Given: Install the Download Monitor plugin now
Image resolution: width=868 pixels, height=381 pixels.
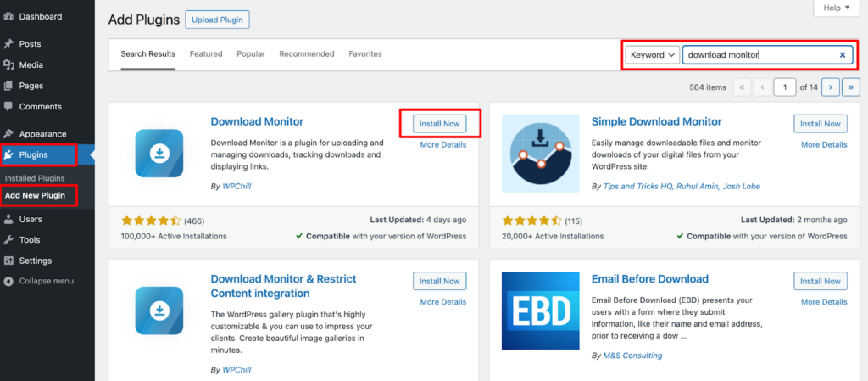Looking at the screenshot, I should coord(440,124).
